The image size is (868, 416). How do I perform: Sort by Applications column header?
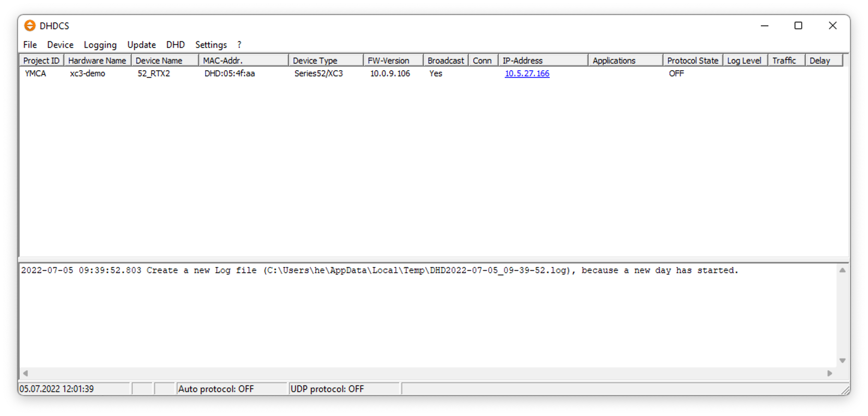pyautogui.click(x=626, y=61)
